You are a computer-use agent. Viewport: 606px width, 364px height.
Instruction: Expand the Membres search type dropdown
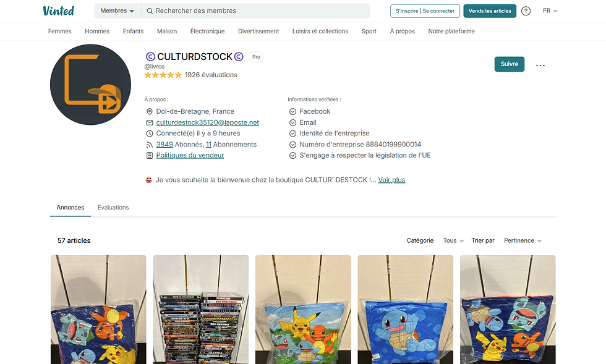click(x=117, y=11)
